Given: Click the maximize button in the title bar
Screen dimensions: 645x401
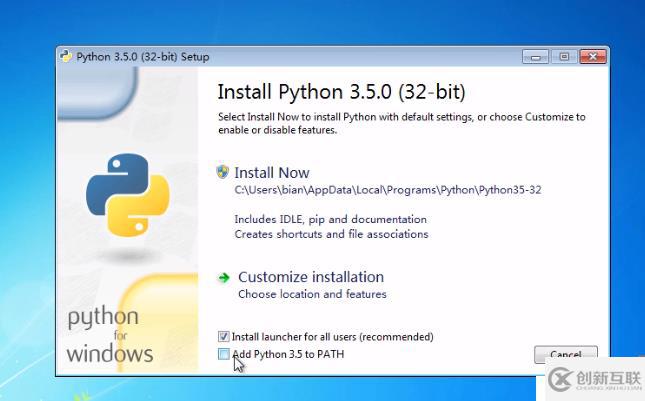Looking at the screenshot, I should [564, 57].
